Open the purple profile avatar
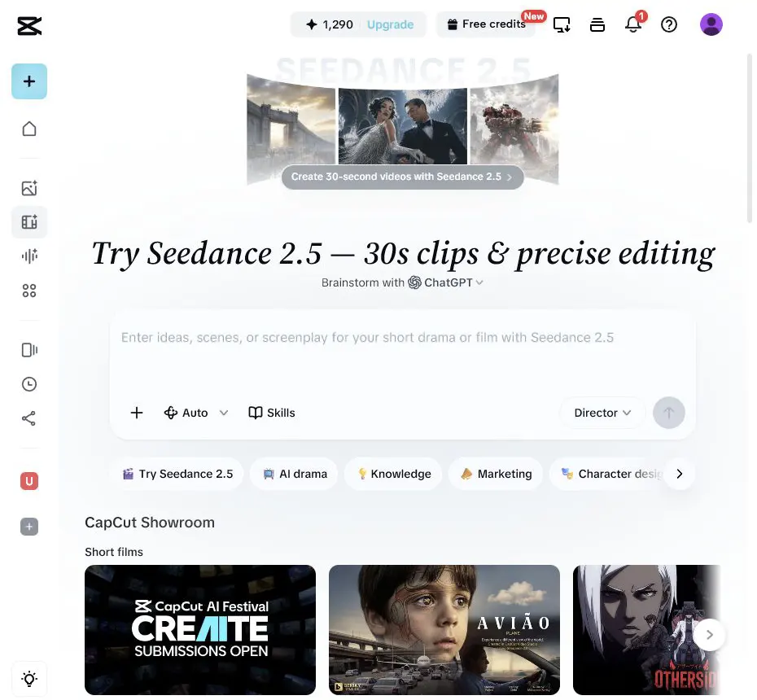 pos(711,24)
